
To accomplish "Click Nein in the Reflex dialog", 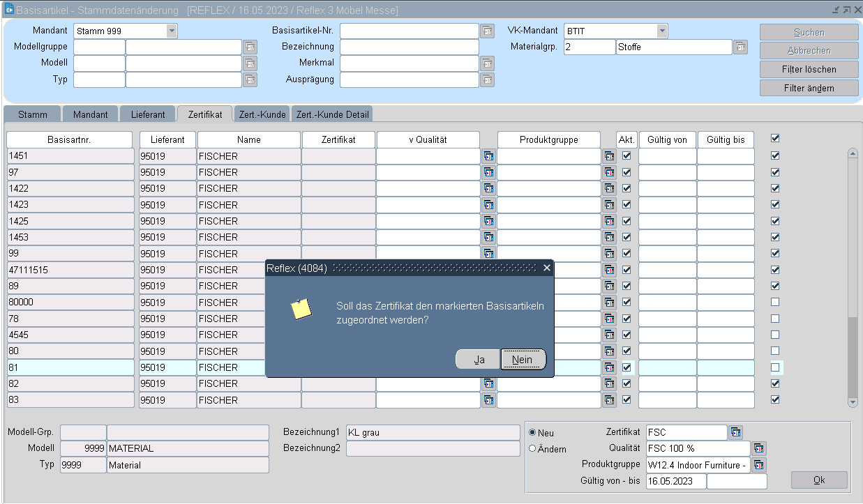I will click(523, 360).
